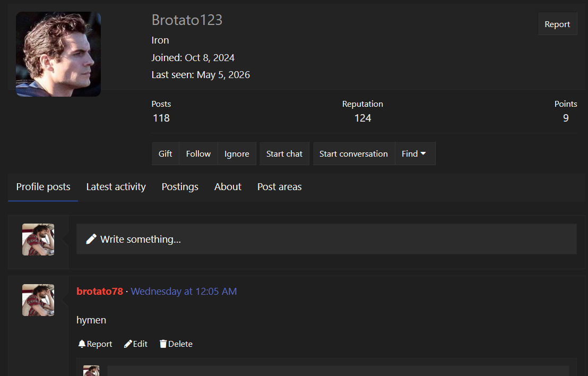The image size is (588, 376).
Task: Click the Posts count 118
Action: (161, 118)
